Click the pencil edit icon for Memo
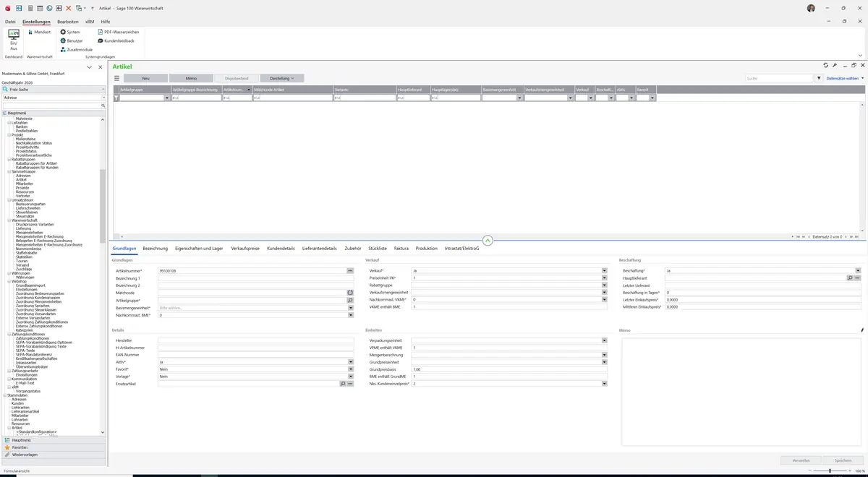868x477 pixels. coord(862,330)
